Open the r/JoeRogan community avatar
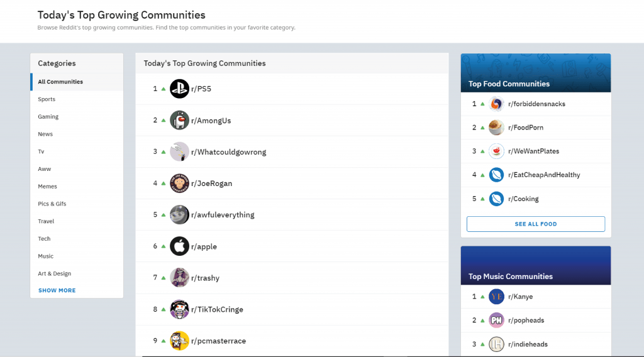Viewport: 644px width, 357px height. (x=179, y=184)
